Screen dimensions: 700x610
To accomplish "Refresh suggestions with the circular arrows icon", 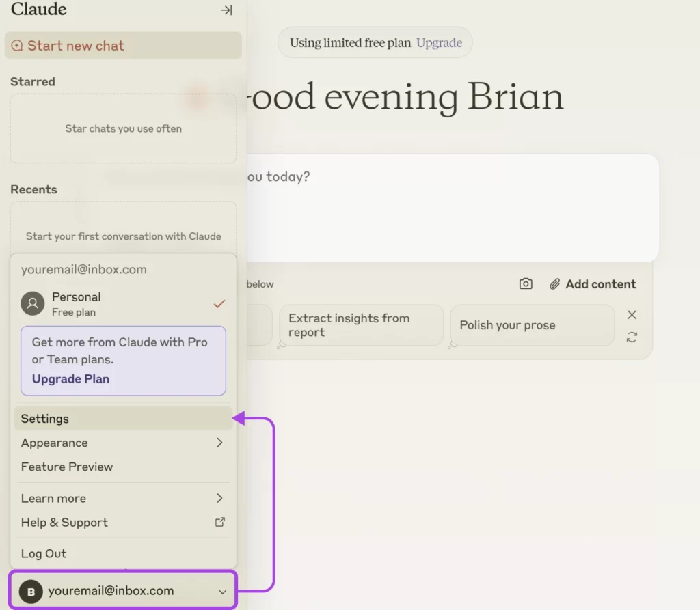I will click(x=632, y=337).
